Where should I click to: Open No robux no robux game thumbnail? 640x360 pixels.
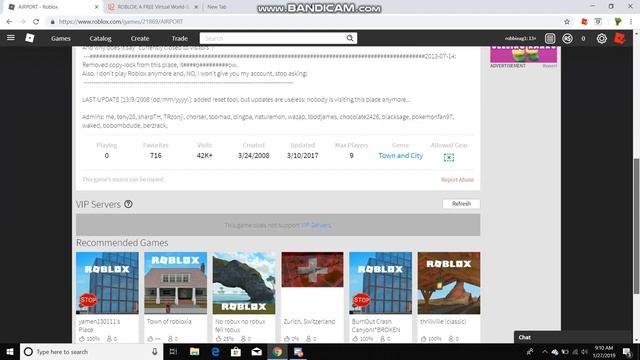(244, 283)
